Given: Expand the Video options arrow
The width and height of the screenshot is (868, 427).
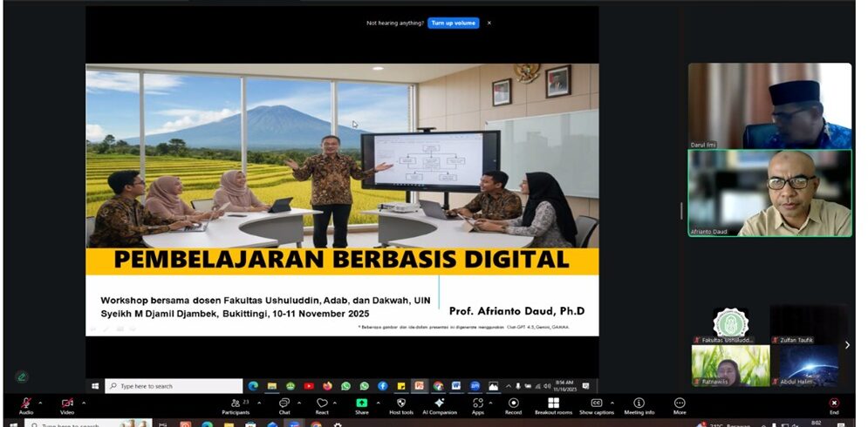Looking at the screenshot, I should (x=84, y=402).
